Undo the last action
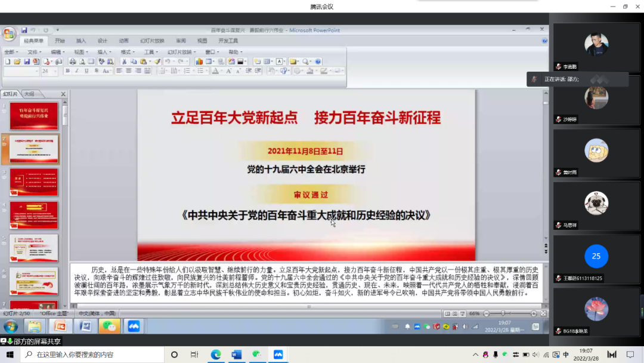Screen dimensions: 644x363 [168, 61]
